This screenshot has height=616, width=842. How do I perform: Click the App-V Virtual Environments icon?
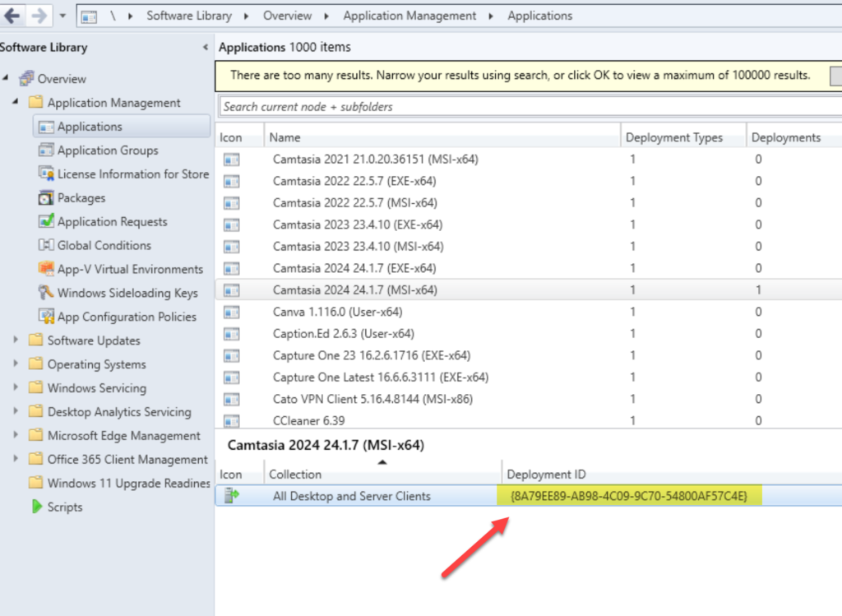[x=46, y=269]
